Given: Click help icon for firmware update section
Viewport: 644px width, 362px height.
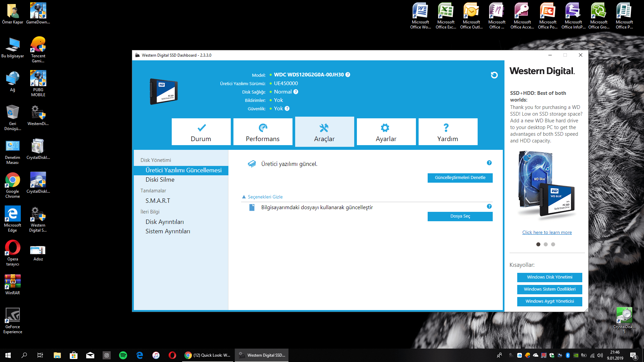Looking at the screenshot, I should (489, 163).
